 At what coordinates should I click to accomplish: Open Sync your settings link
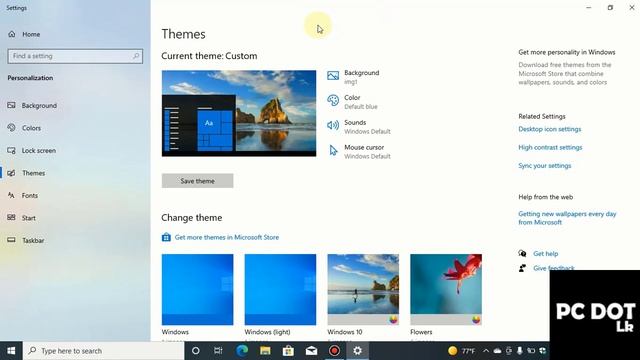[545, 166]
